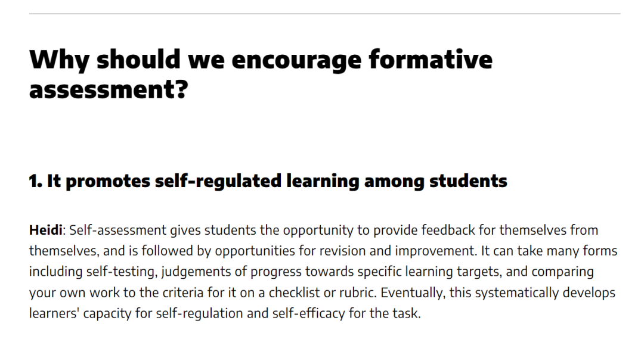The image size is (644, 339).
Task: Click the word "Eventually" in the paragraph
Action: click(x=413, y=293)
